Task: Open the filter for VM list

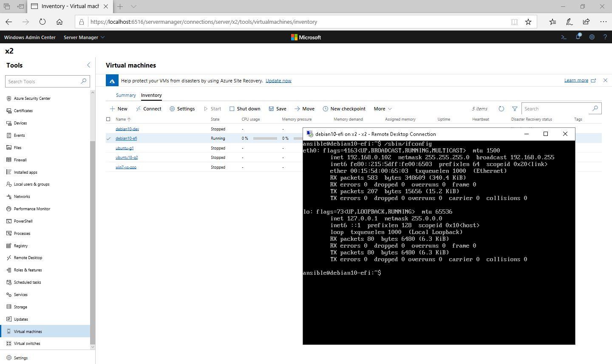Action: click(x=515, y=109)
